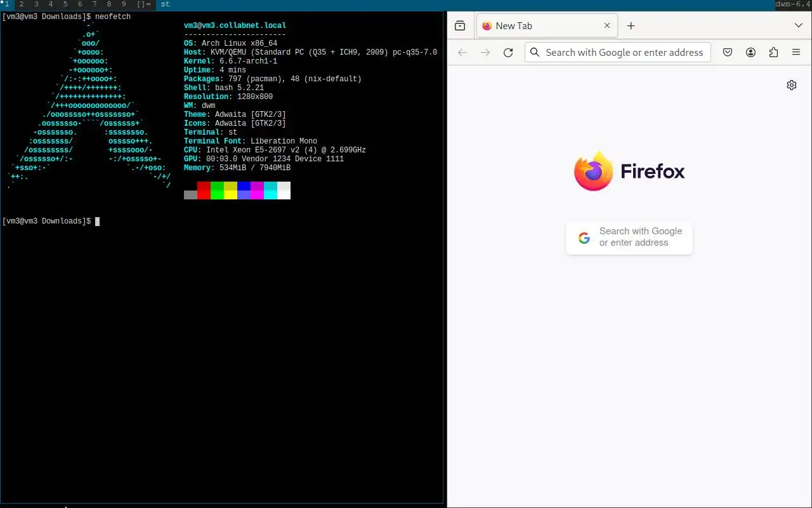
Task: Click the st window title in dwm bar
Action: point(165,4)
